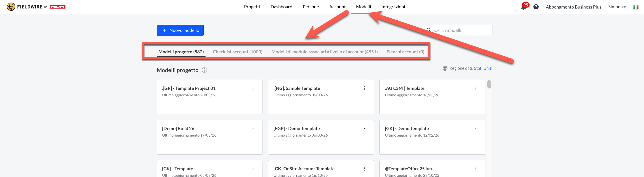
Task: Expand the Simona user dropdown
Action: 617,7
